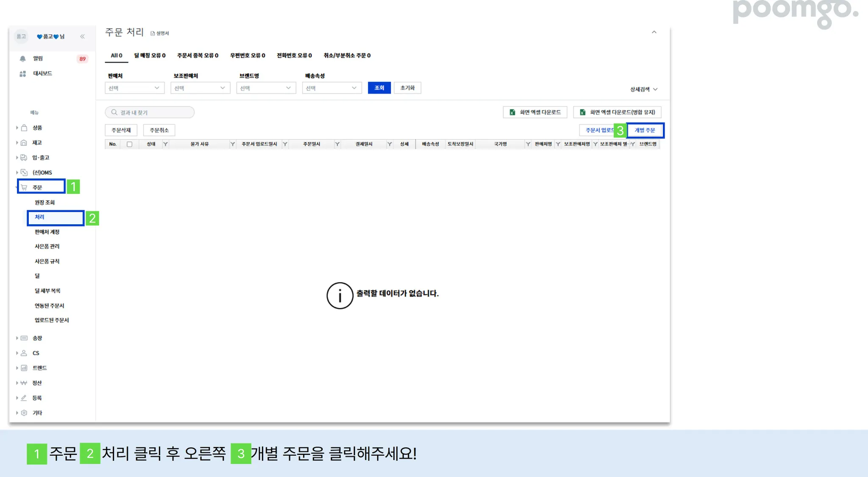
Task: Collapse the panel with top-right chevron
Action: (654, 32)
